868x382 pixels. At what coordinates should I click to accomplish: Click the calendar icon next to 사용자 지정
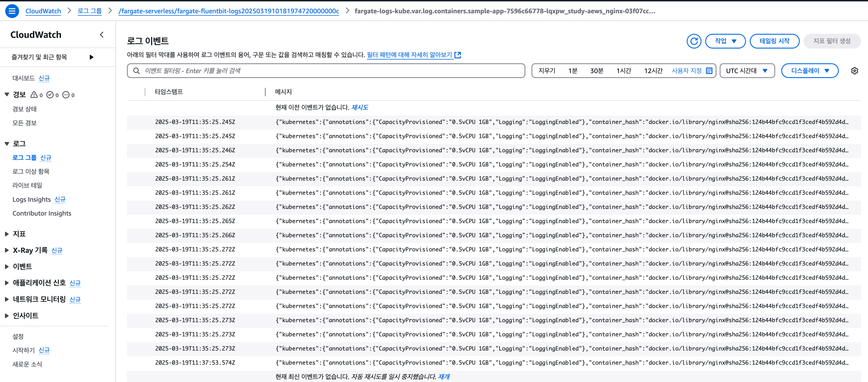(x=709, y=71)
